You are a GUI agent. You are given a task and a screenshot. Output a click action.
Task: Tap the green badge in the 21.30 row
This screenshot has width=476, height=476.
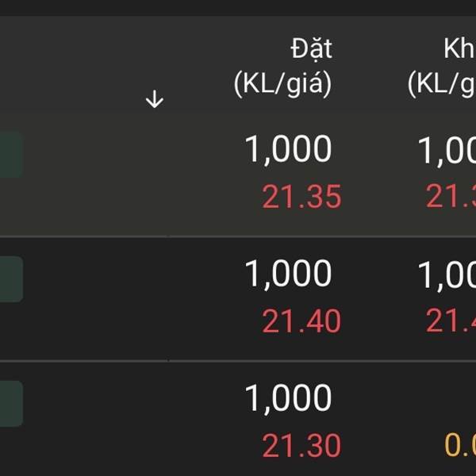[x=10, y=403]
